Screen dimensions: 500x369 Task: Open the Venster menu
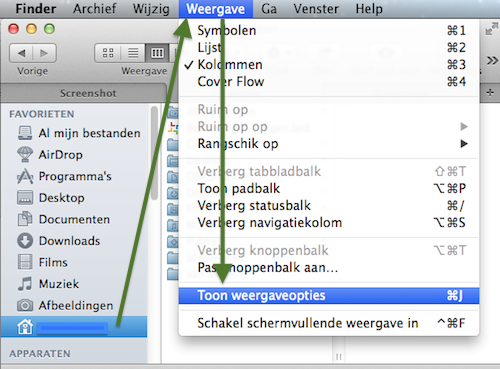pos(316,9)
